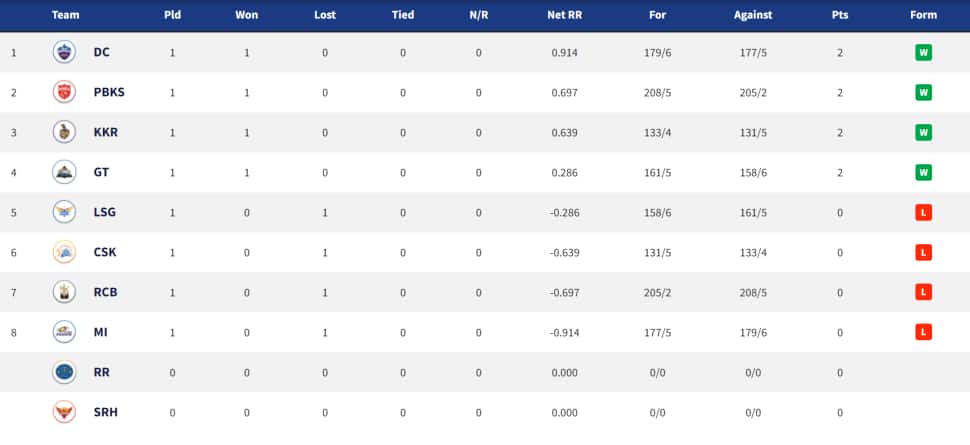Click the DC team logo
Screen dimensions: 970x445
(64, 53)
